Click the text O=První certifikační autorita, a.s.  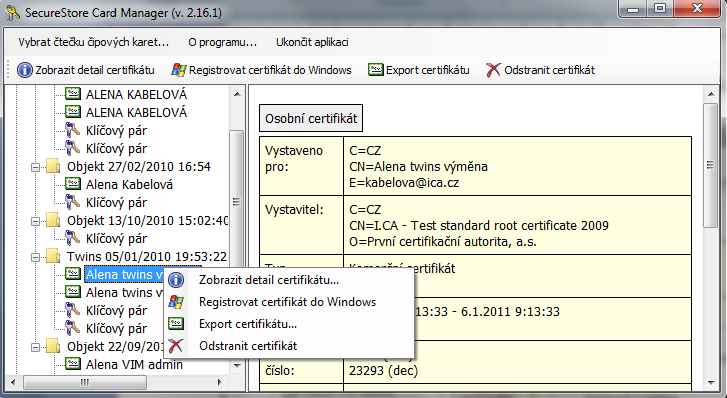[443, 242]
